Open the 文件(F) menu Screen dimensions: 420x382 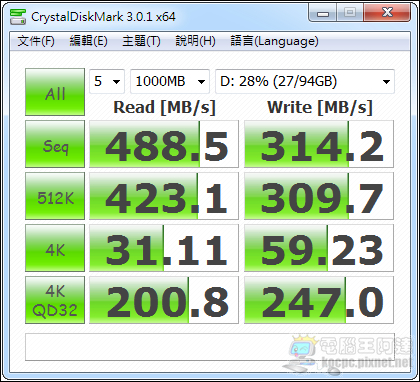click(x=36, y=41)
